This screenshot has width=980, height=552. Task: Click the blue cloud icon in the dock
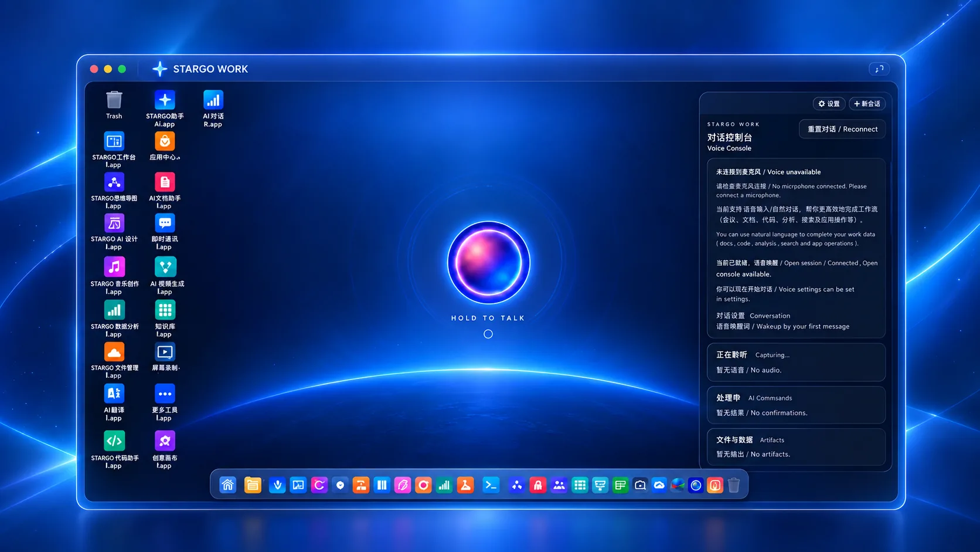click(659, 485)
